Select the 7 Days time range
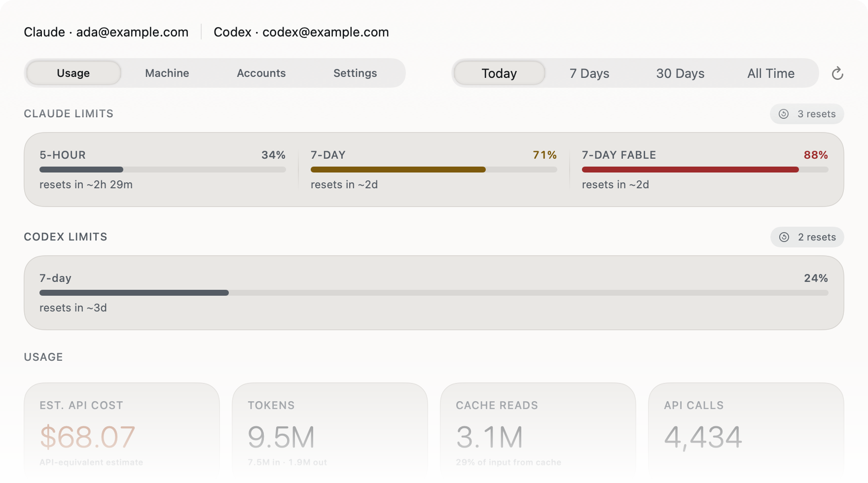The width and height of the screenshot is (868, 483). click(589, 73)
